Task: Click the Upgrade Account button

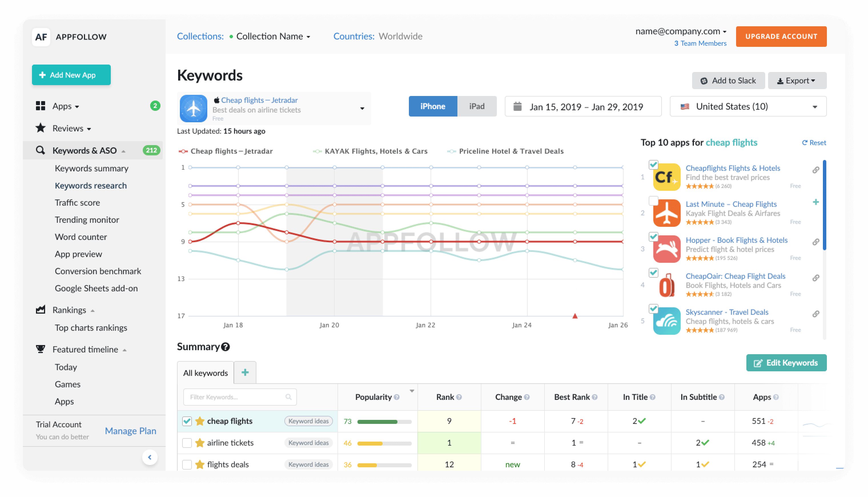Action: 781,37
